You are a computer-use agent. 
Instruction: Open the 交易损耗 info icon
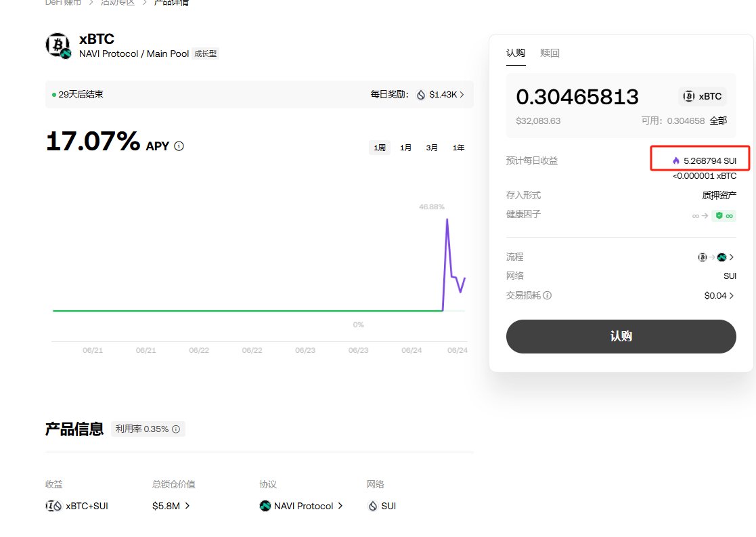[548, 295]
